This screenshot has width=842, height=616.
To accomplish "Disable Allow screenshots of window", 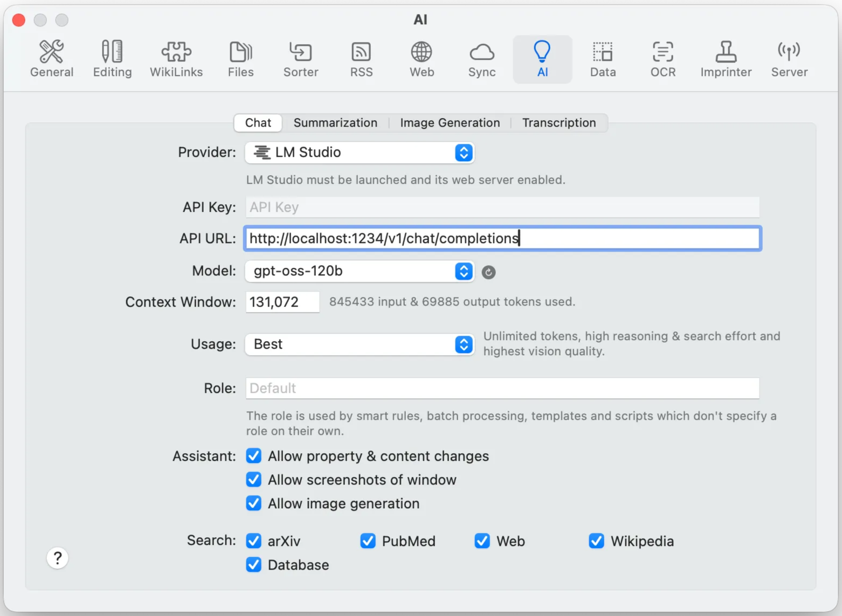I will tap(253, 480).
